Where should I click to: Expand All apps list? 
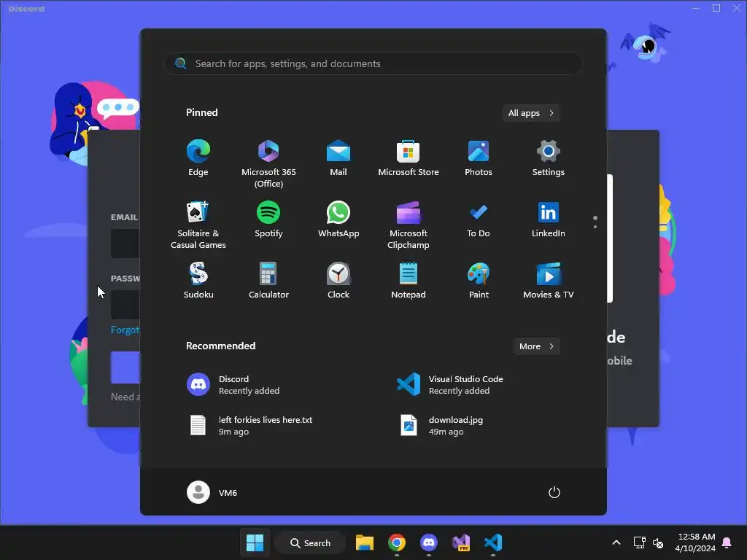pos(531,113)
